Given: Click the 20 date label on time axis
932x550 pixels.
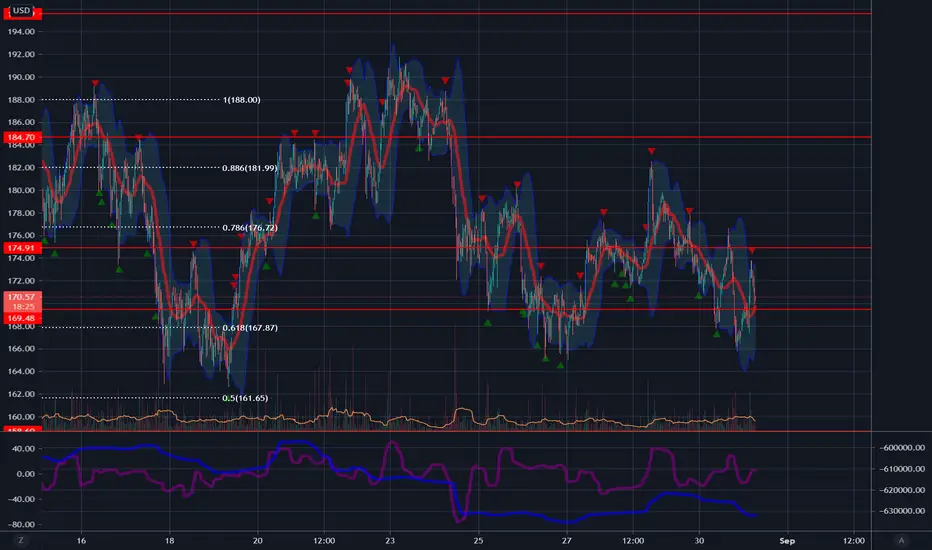Looking at the screenshot, I should (x=257, y=540).
